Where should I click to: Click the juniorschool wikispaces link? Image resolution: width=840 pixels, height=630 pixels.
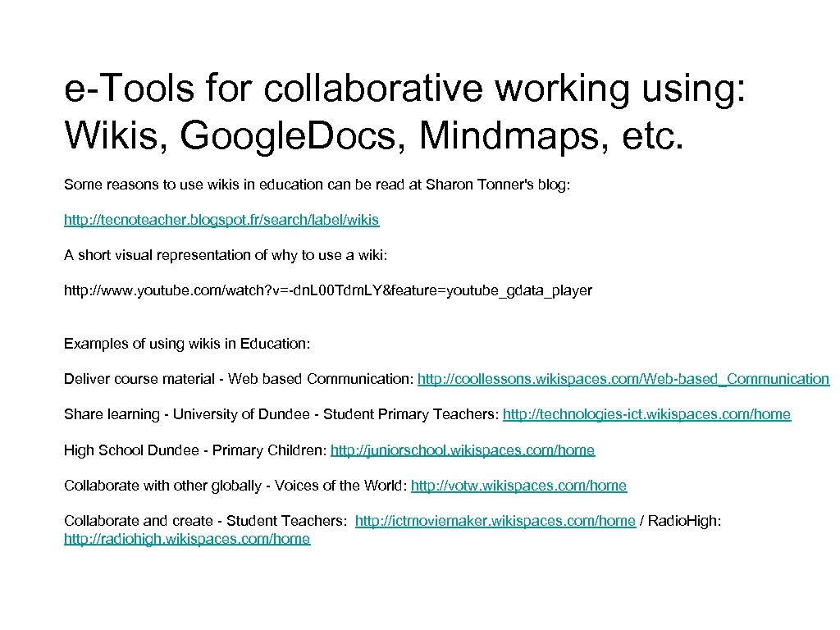[462, 450]
